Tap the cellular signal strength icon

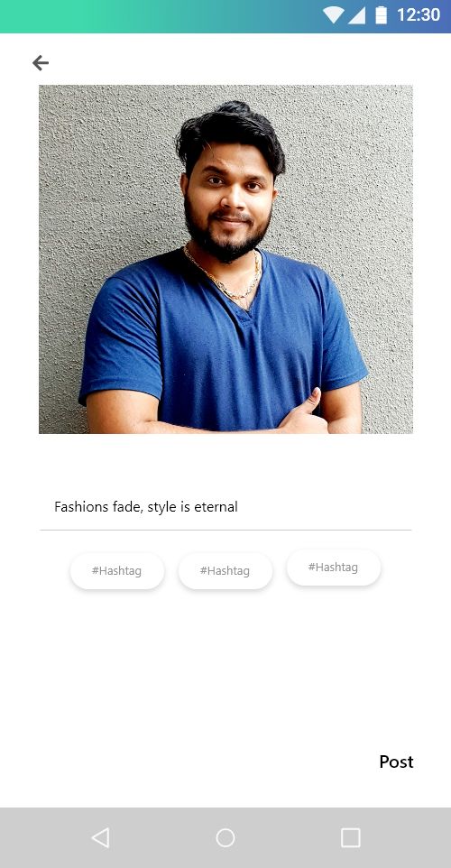[357, 15]
